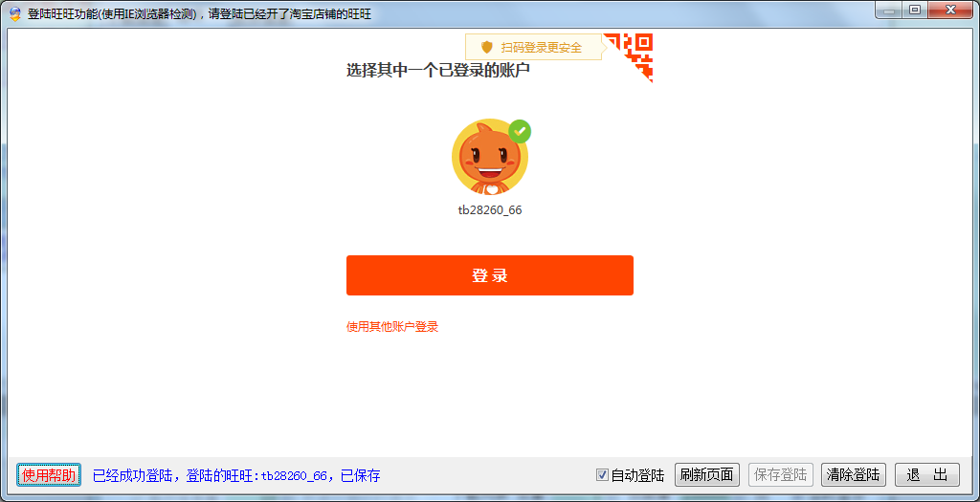
Task: Click the 保存登陆 button
Action: pyautogui.click(x=781, y=475)
